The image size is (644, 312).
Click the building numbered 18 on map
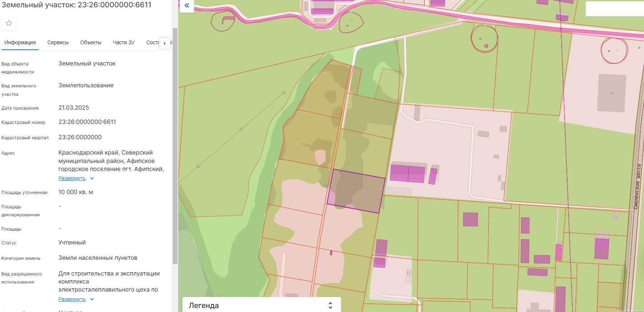coord(612,93)
